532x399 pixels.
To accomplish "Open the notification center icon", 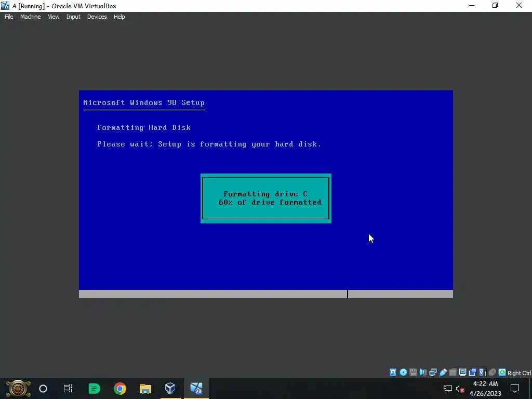I will pos(515,389).
